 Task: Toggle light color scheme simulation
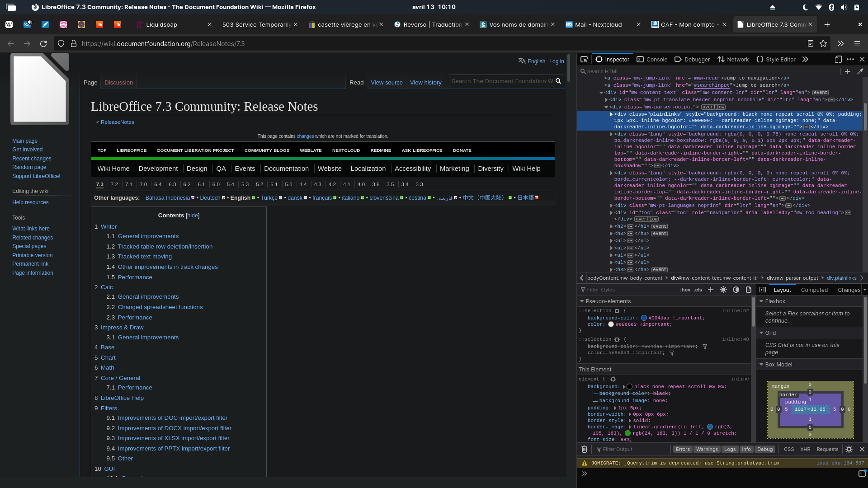point(723,290)
